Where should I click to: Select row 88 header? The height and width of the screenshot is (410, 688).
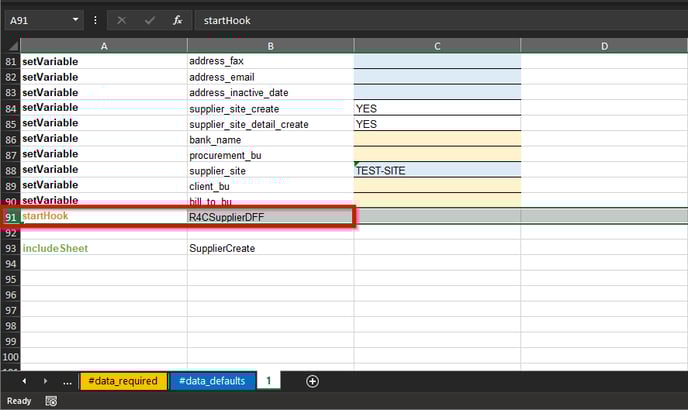(x=11, y=170)
